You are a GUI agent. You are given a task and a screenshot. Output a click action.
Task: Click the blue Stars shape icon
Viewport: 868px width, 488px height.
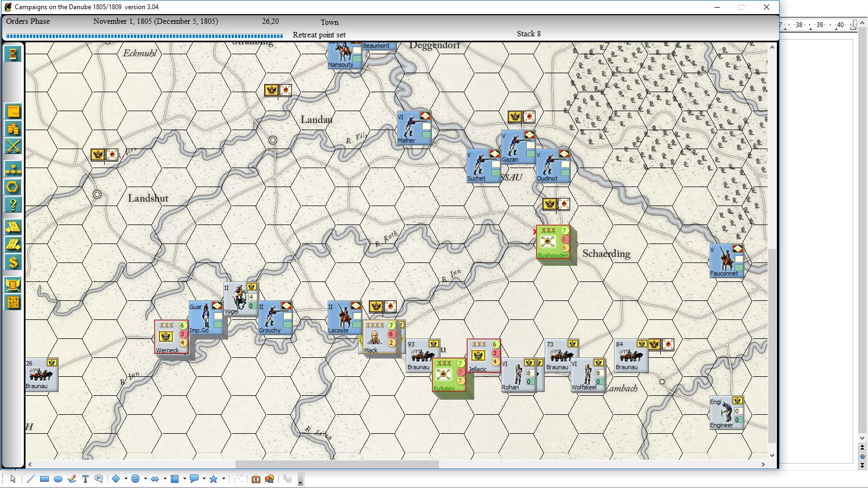pyautogui.click(x=214, y=479)
